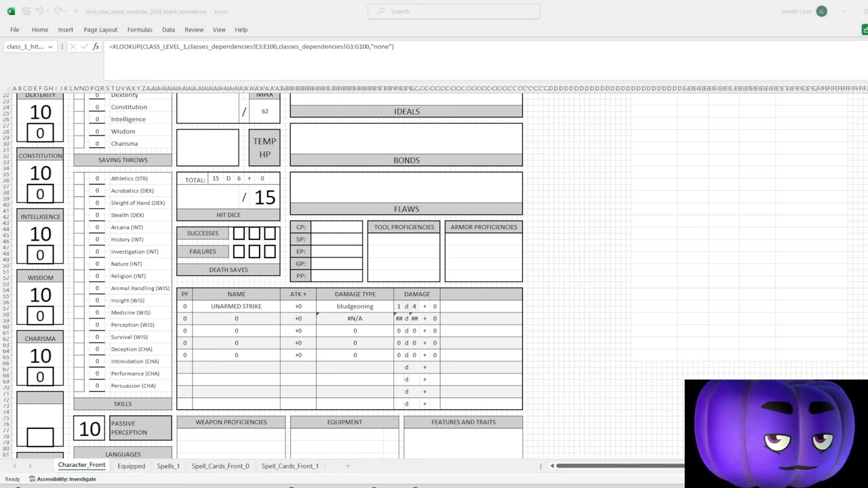Click the horizontal scrollbar left arrow

pos(552,466)
